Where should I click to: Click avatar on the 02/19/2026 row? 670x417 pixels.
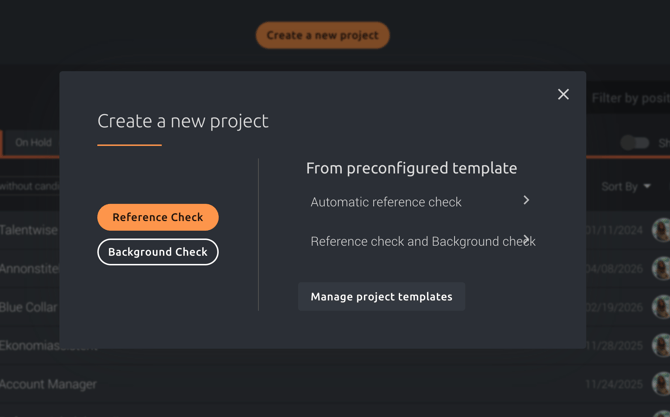[661, 307]
